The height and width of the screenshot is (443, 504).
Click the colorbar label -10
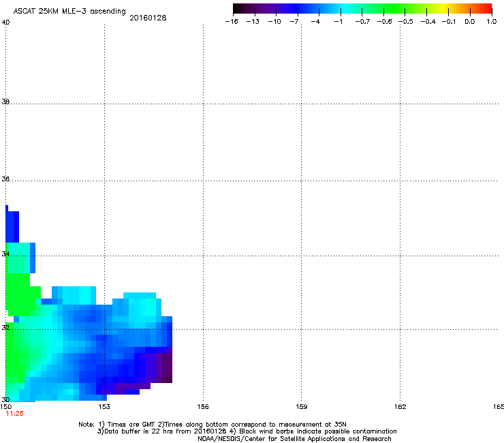(274, 22)
